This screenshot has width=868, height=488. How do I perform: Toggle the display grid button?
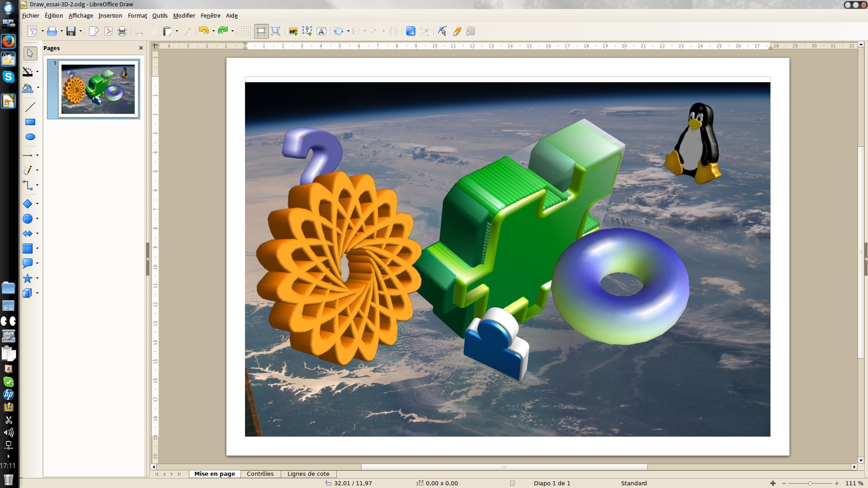point(245,31)
